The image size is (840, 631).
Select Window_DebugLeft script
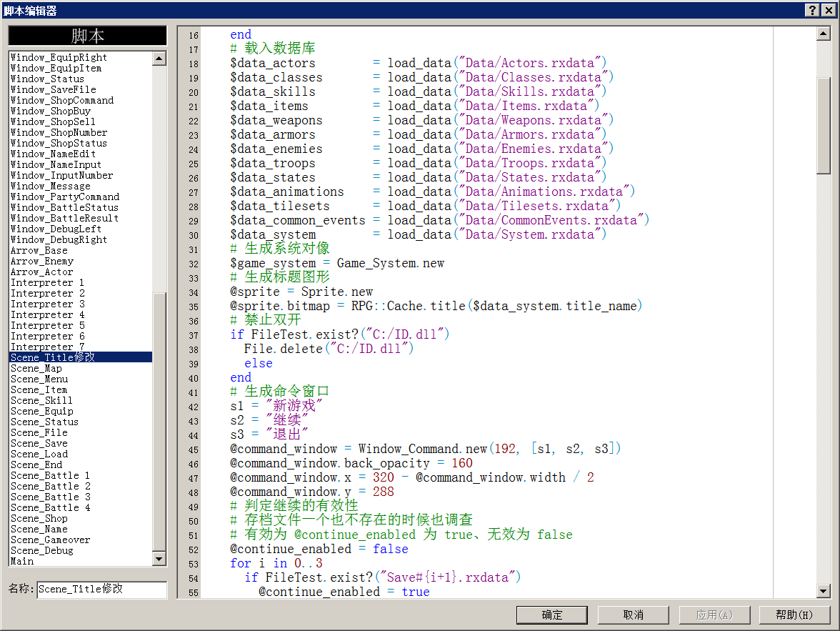[x=81, y=229]
